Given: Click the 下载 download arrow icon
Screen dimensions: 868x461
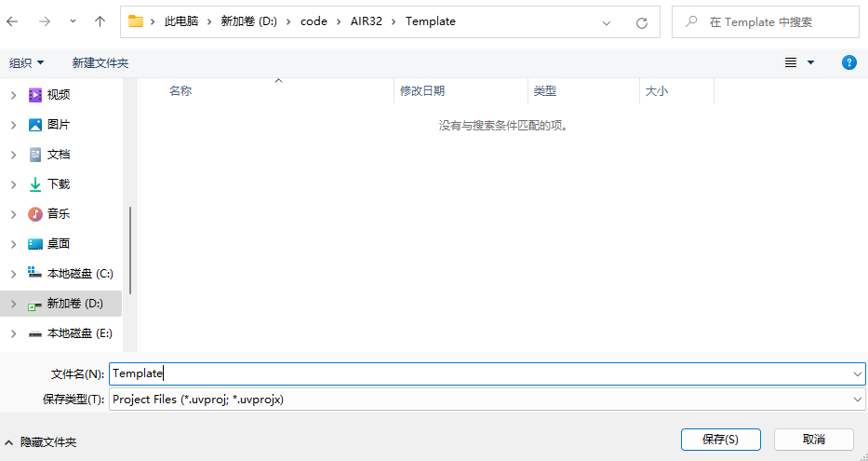Looking at the screenshot, I should tap(34, 184).
